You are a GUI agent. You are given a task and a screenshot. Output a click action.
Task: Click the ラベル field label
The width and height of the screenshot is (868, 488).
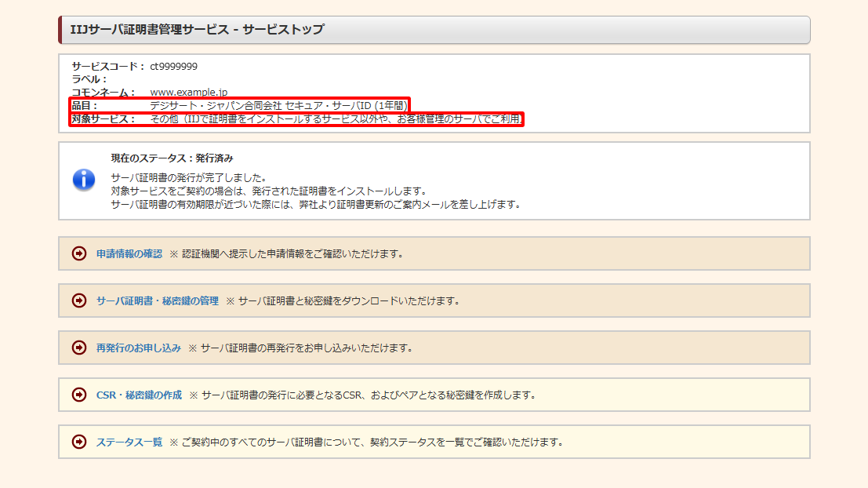(89, 79)
